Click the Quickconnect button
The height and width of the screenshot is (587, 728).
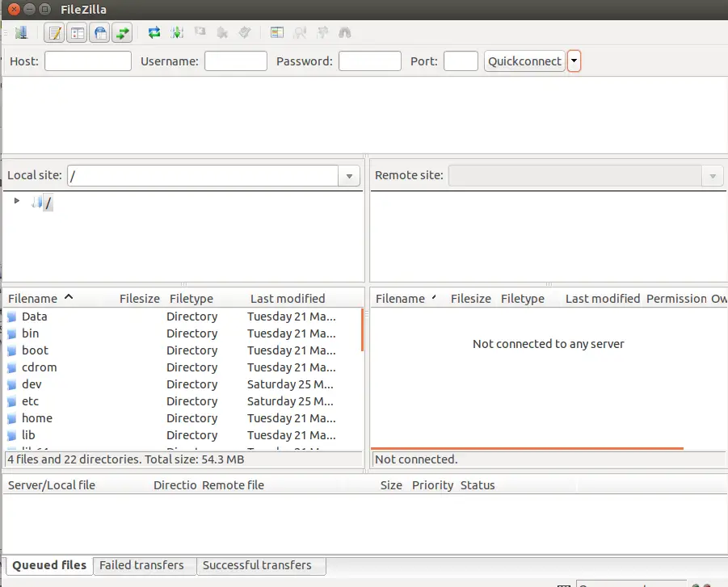pyautogui.click(x=524, y=61)
